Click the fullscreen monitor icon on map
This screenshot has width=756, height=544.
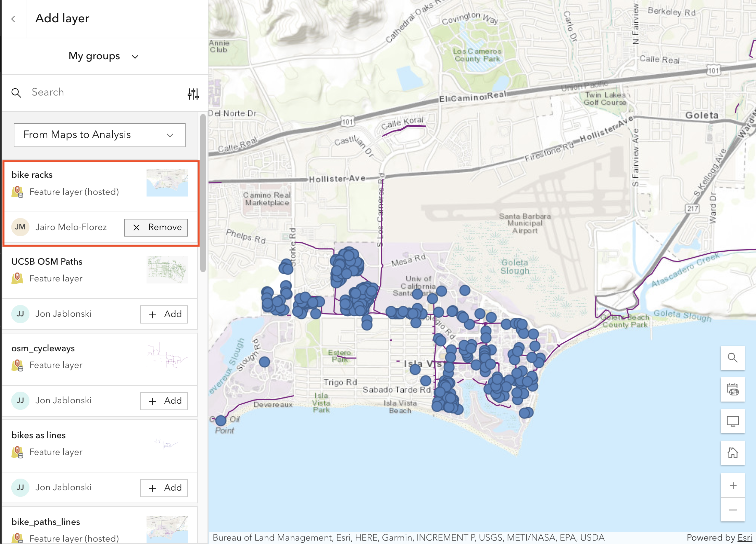coord(732,421)
